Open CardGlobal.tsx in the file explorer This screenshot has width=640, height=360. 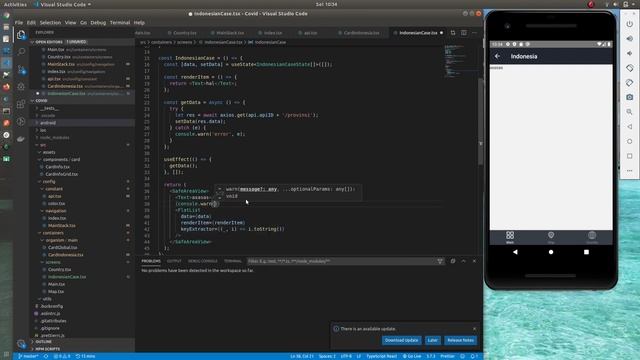[x=62, y=248]
